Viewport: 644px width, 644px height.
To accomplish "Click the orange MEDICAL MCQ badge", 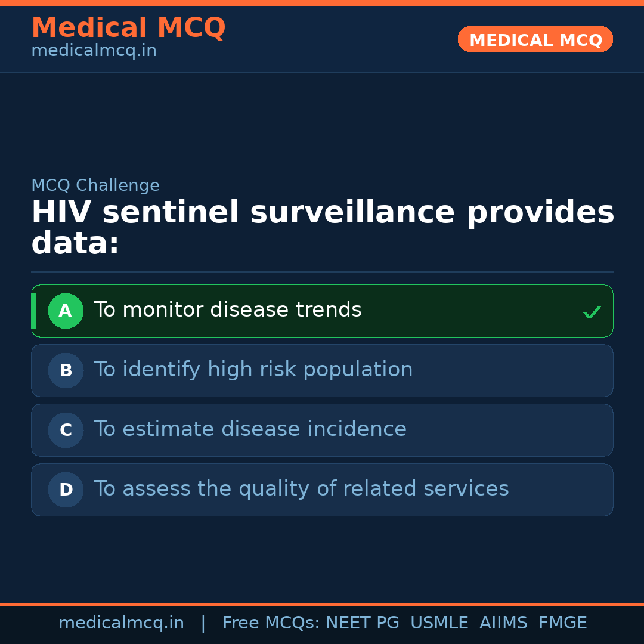I will pos(535,40).
